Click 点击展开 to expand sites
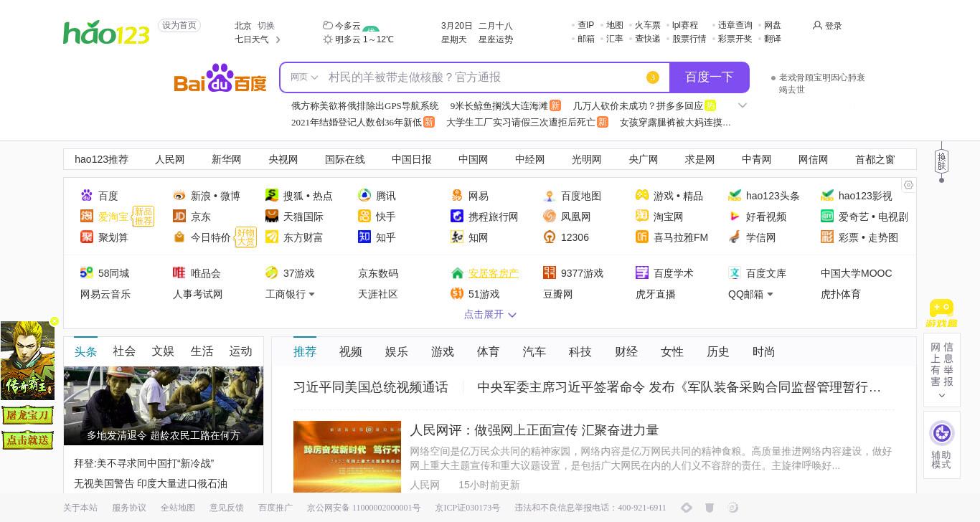The image size is (980, 522). click(490, 314)
